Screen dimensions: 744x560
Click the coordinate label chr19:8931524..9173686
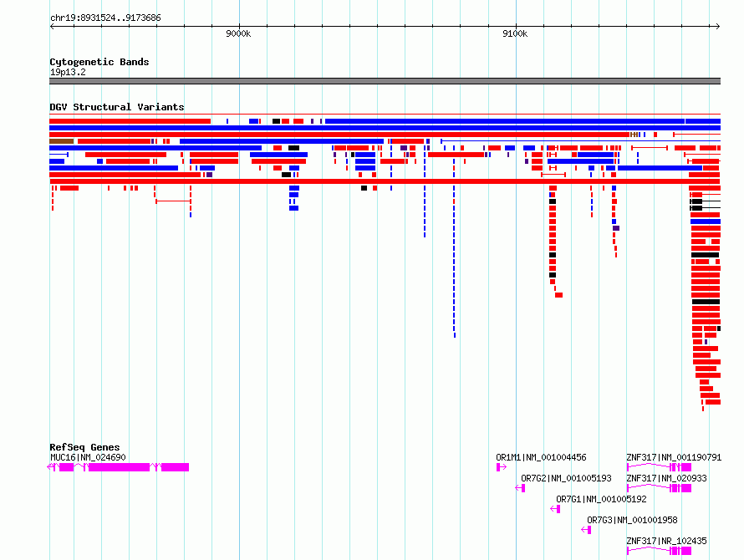click(105, 18)
